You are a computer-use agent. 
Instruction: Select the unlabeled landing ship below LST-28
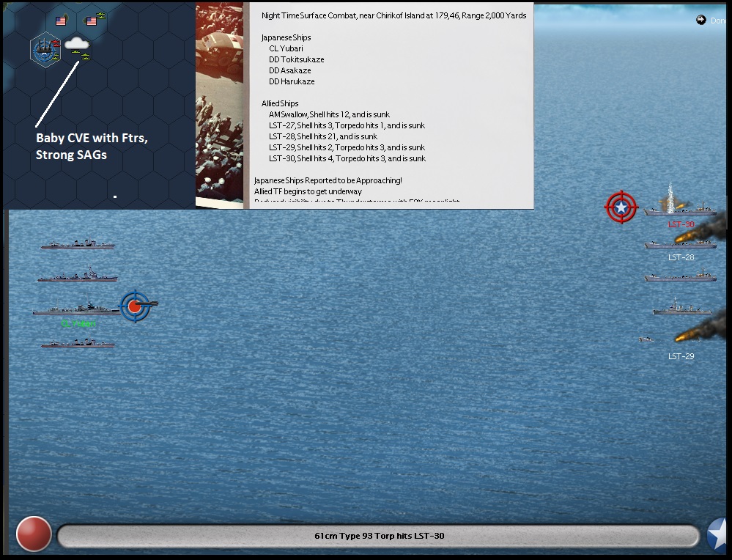(x=680, y=276)
